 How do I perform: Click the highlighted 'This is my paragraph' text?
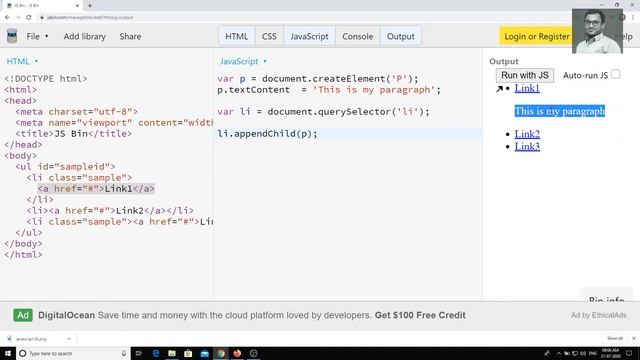pyautogui.click(x=560, y=111)
